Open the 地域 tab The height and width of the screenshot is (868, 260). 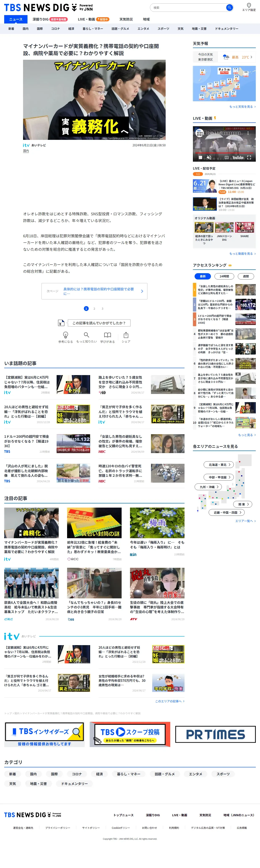(146, 19)
